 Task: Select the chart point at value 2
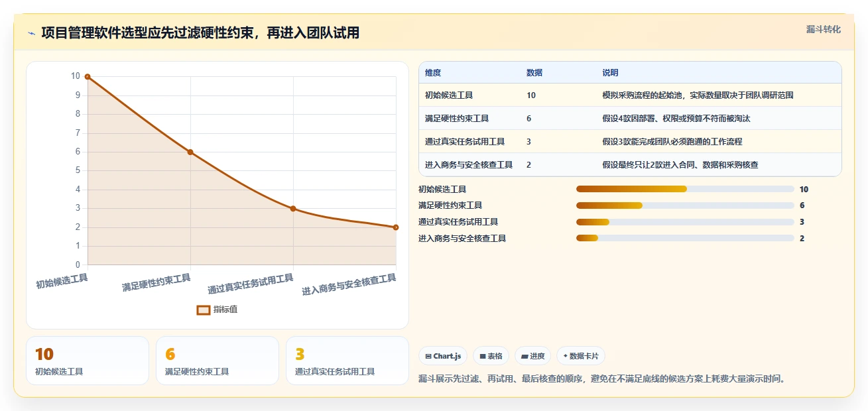coord(396,227)
